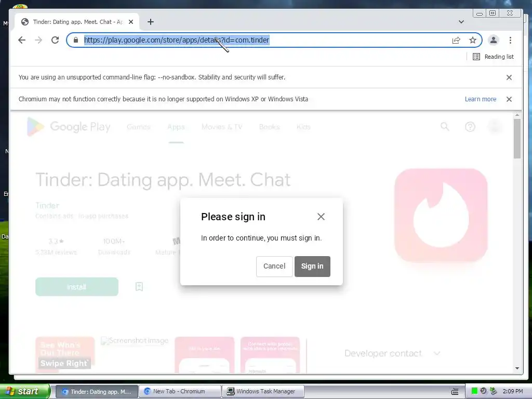Click the Google Play logo
The image size is (532, 399).
(x=69, y=127)
